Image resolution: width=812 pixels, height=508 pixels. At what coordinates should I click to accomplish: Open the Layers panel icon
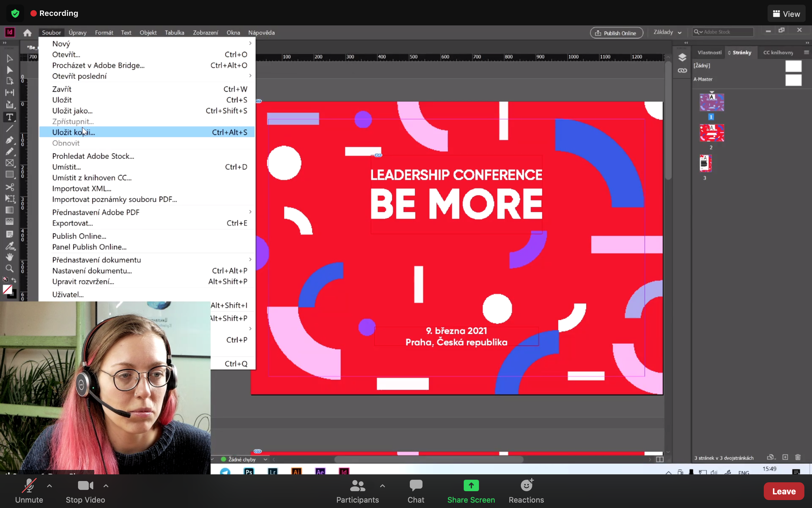[x=682, y=58]
